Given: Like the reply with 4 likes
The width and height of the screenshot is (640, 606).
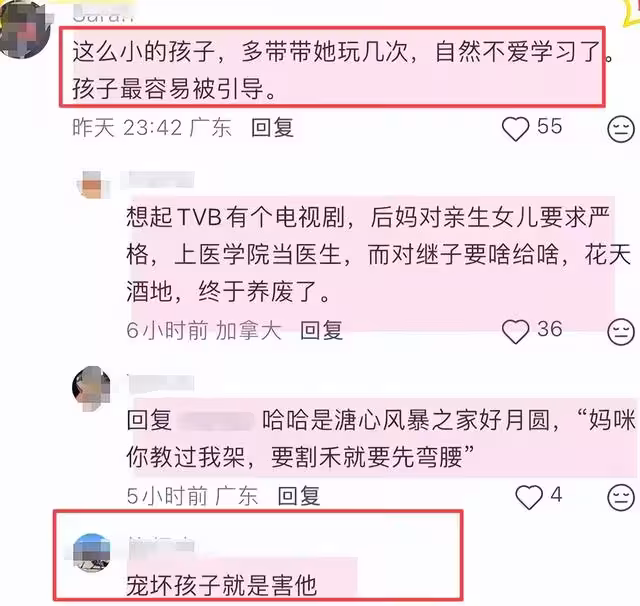Looking at the screenshot, I should click(529, 497).
